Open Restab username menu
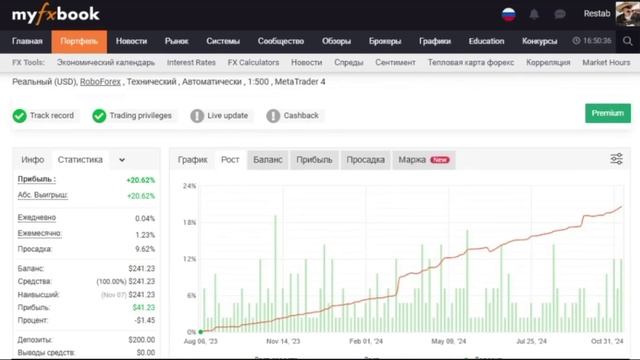 tap(597, 13)
